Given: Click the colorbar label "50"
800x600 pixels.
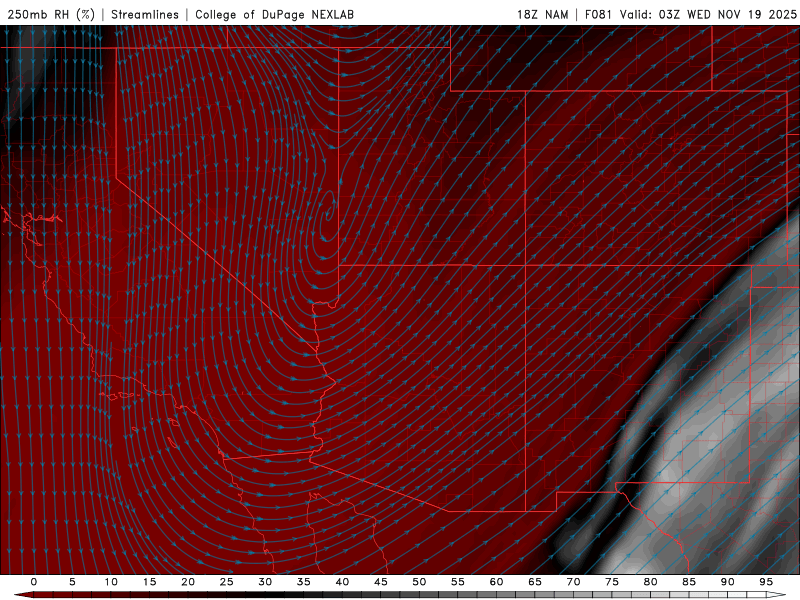Looking at the screenshot, I should [x=419, y=582].
